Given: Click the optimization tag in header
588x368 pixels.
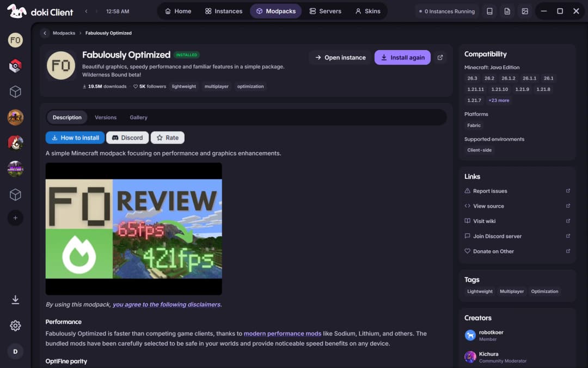Looking at the screenshot, I should click(250, 86).
